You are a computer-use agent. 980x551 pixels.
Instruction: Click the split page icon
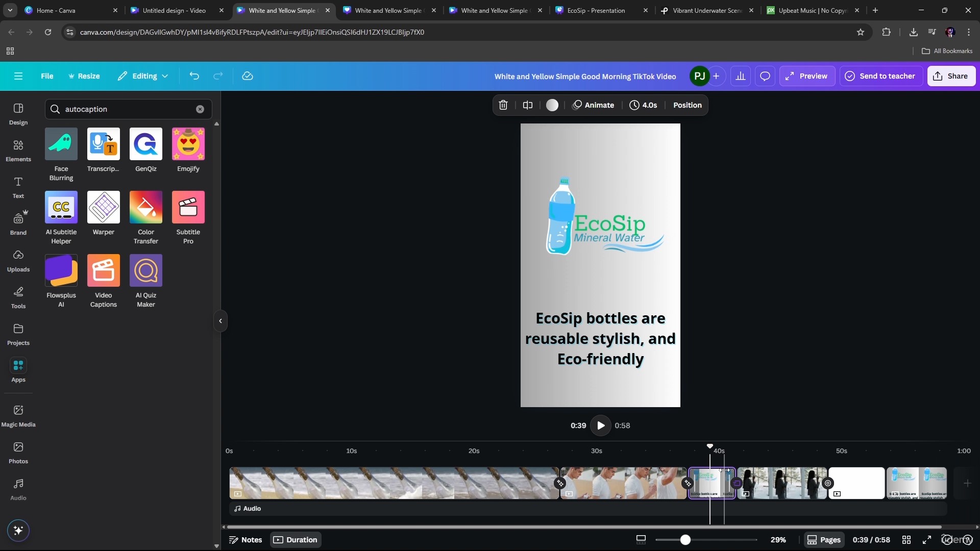(528, 105)
